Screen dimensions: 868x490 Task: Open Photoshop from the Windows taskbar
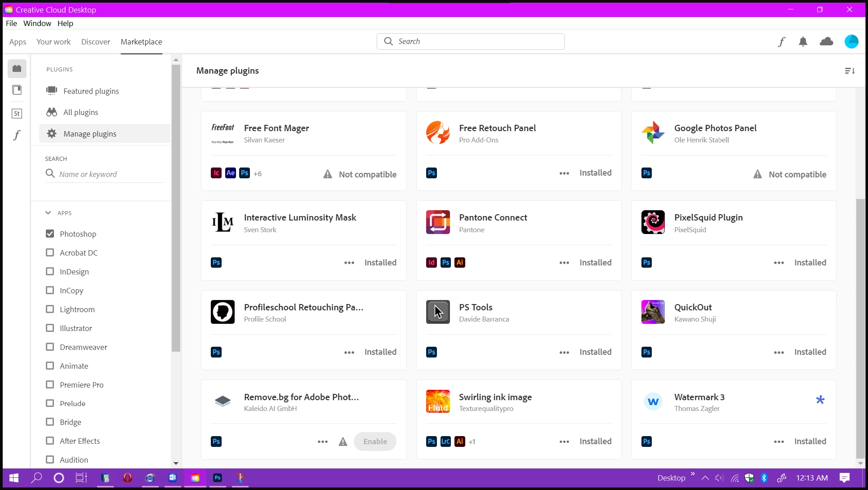click(x=218, y=478)
